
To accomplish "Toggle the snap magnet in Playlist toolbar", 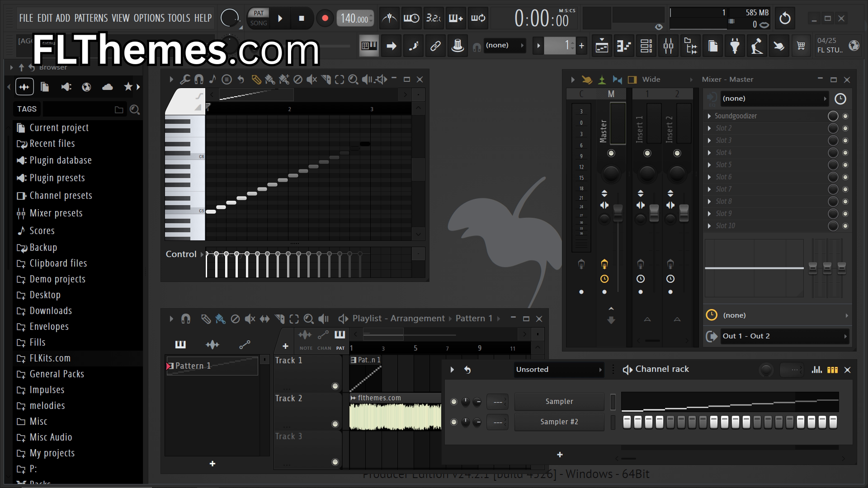I will pyautogui.click(x=186, y=319).
